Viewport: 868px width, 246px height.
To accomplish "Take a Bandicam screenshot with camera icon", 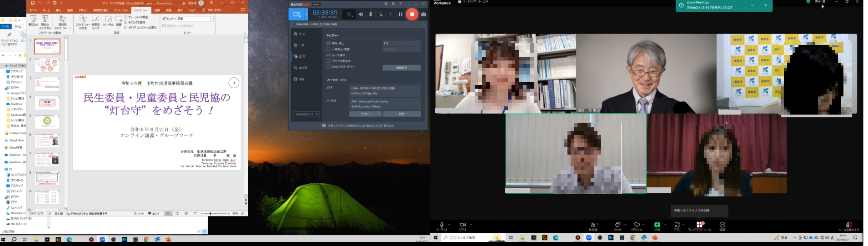I will [423, 15].
